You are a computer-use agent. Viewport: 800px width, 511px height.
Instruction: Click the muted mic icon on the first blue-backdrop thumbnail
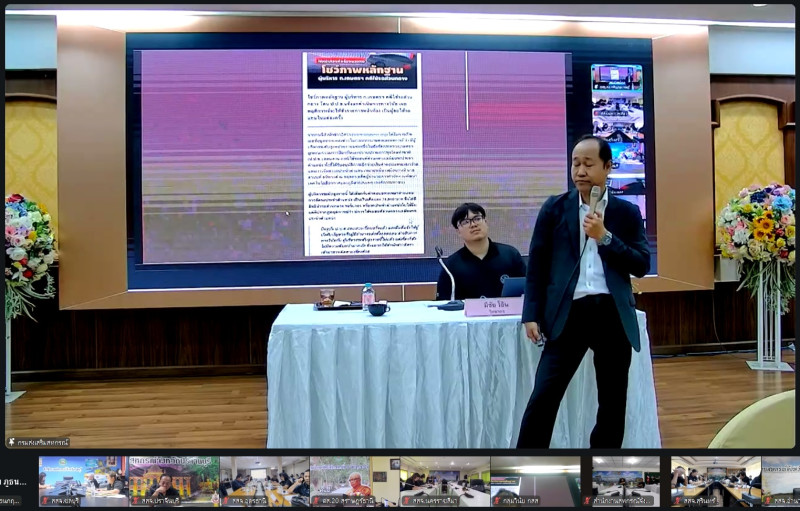coord(44,500)
